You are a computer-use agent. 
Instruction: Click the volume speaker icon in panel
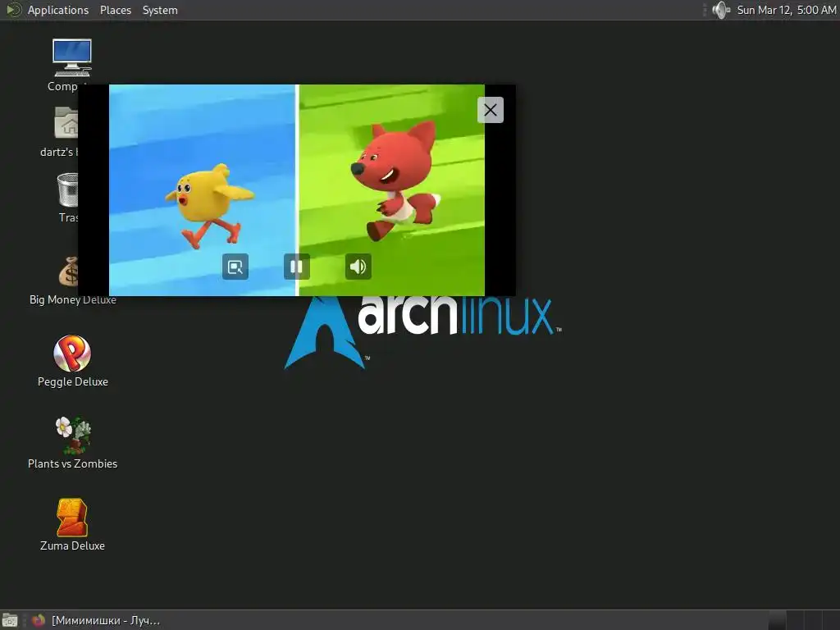click(x=721, y=10)
